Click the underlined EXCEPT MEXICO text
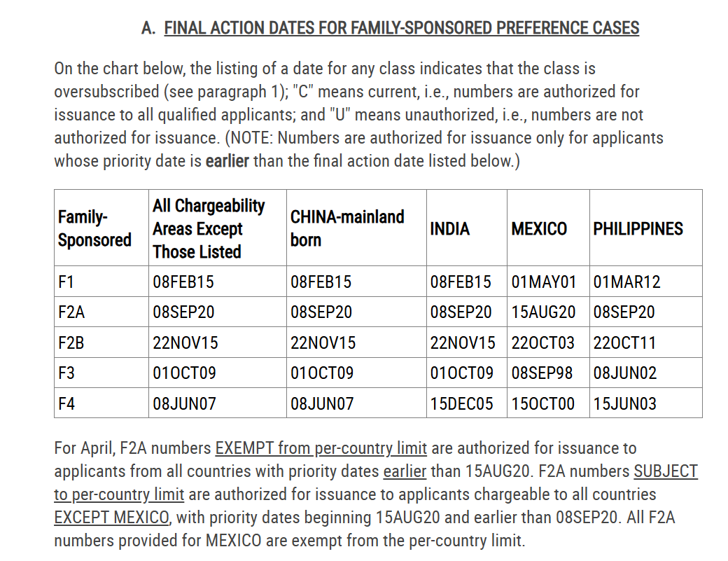This screenshot has width=728, height=561. click(x=111, y=518)
